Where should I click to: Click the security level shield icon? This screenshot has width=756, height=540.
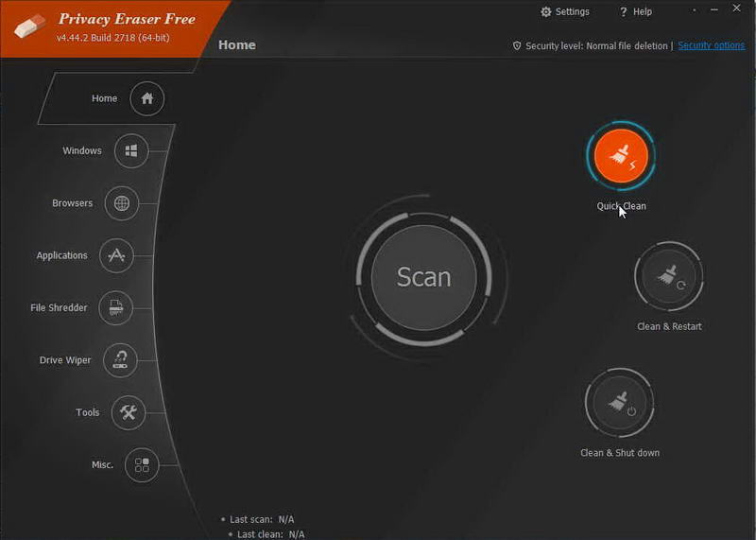point(517,45)
